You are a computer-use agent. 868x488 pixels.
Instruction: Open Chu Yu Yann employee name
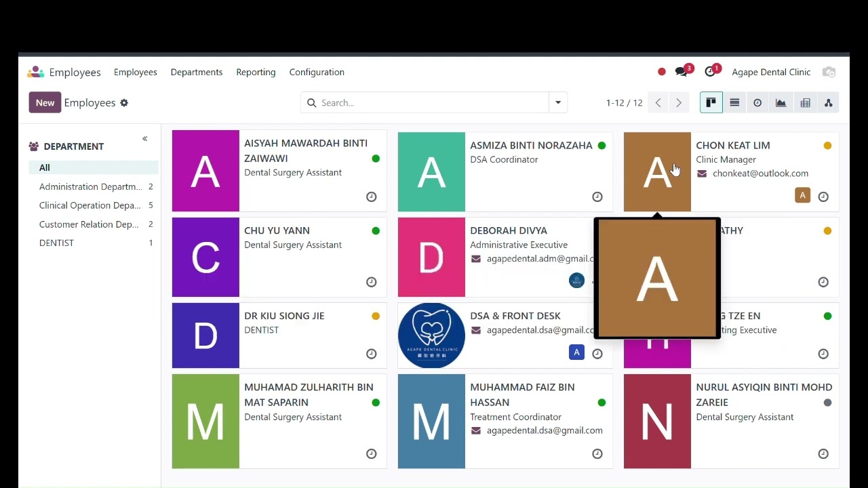coord(277,230)
